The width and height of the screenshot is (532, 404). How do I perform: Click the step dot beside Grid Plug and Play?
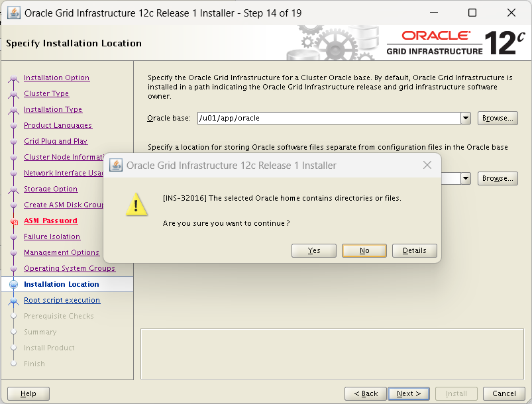pos(13,142)
